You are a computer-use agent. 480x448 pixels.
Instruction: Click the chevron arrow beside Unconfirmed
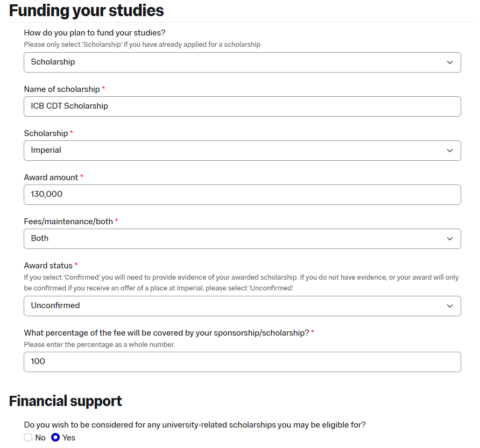[x=450, y=306]
